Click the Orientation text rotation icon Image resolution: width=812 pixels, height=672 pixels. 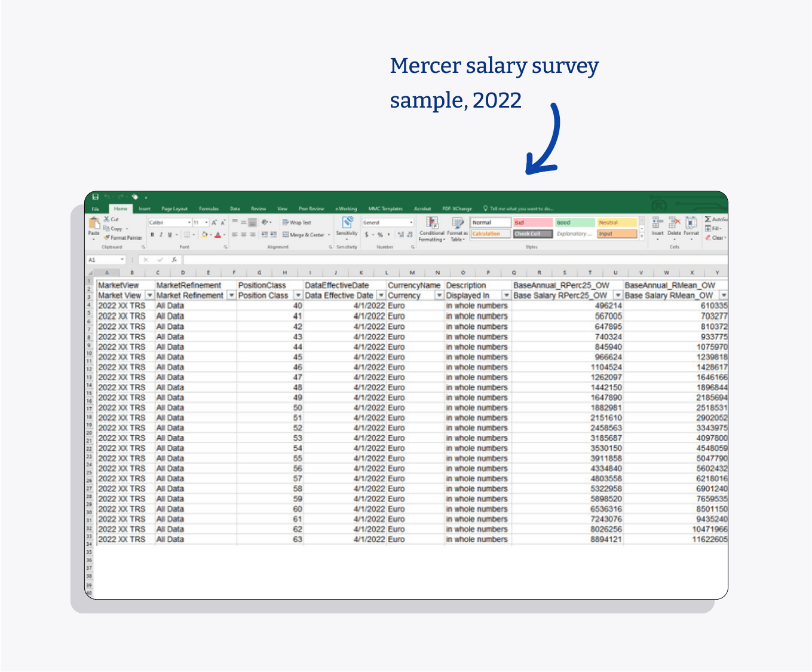265,222
